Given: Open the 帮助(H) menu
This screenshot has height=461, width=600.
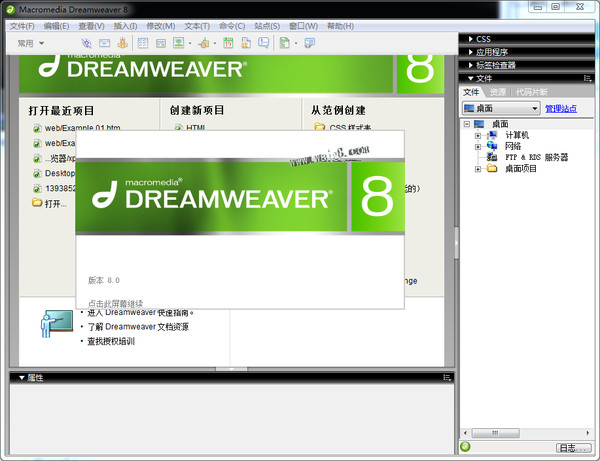Looking at the screenshot, I should (340, 26).
